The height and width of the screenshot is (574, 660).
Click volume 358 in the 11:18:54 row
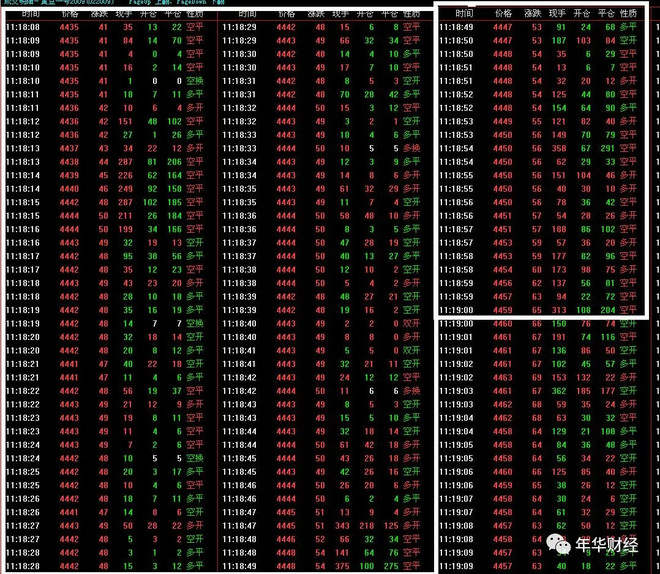coord(559,149)
